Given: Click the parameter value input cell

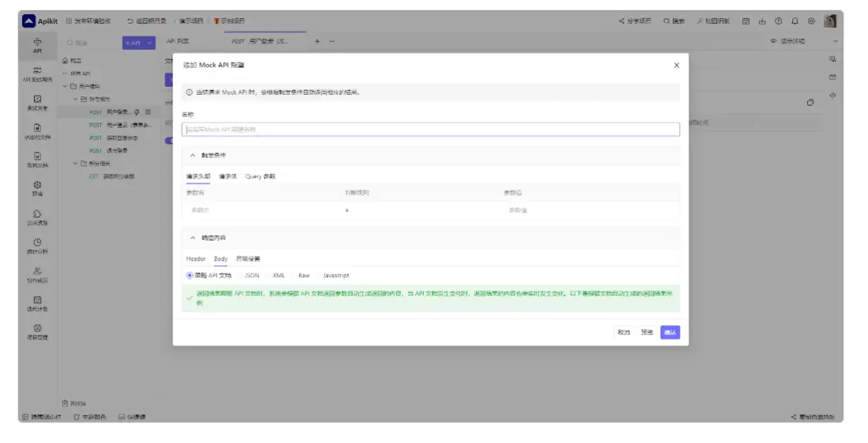Looking at the screenshot, I should [590, 210].
